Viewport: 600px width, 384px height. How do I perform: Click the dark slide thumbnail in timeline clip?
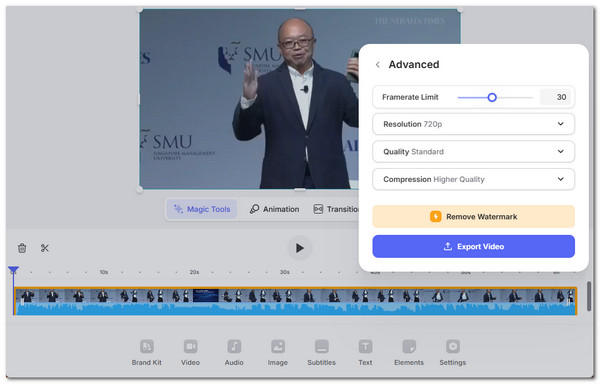(x=206, y=296)
